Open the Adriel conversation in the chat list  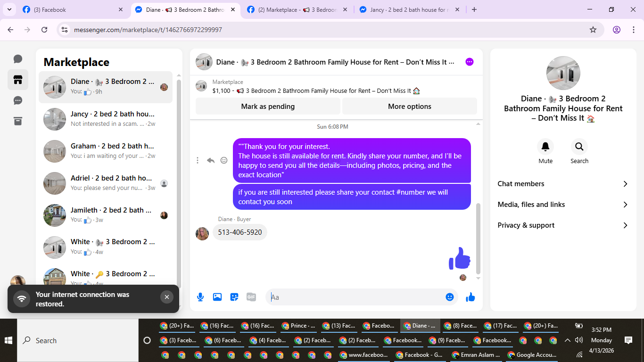click(106, 183)
